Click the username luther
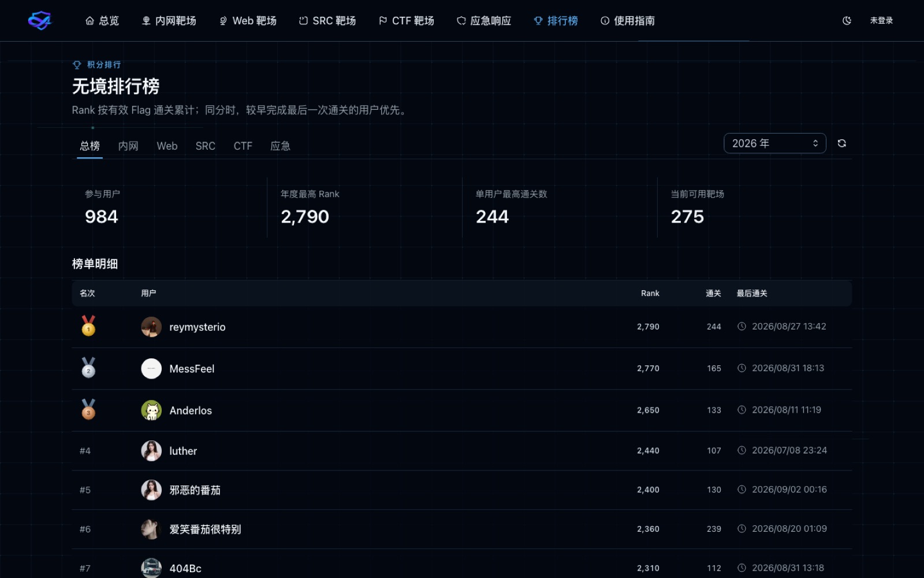Viewport: 924px width, 578px height. pos(183,451)
